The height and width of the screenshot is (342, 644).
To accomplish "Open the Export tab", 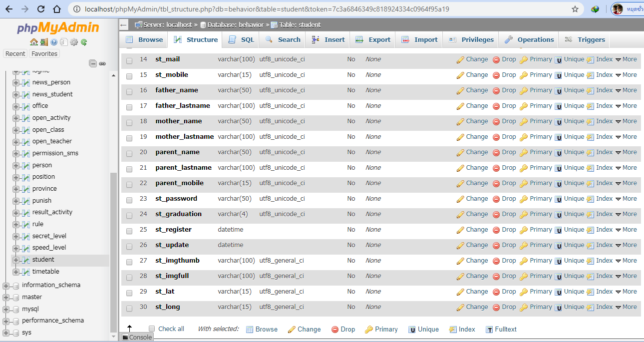I will point(373,39).
